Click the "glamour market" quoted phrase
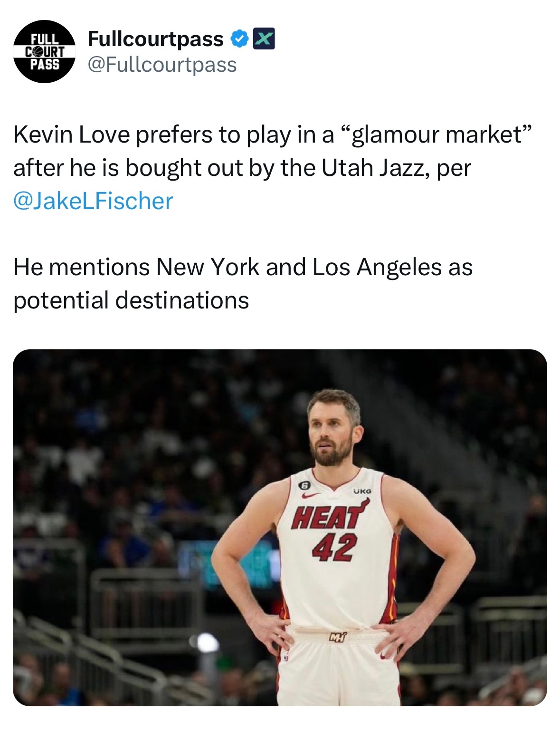The width and height of the screenshot is (560, 731). coord(433,135)
